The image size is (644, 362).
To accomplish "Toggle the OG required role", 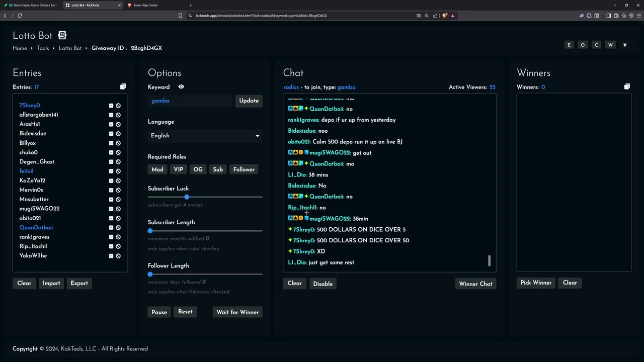I will (x=198, y=169).
